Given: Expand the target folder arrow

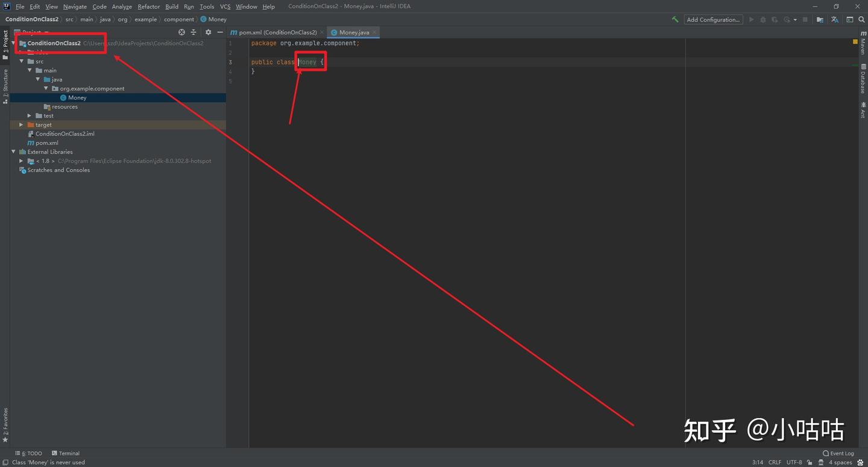Looking at the screenshot, I should coord(22,125).
